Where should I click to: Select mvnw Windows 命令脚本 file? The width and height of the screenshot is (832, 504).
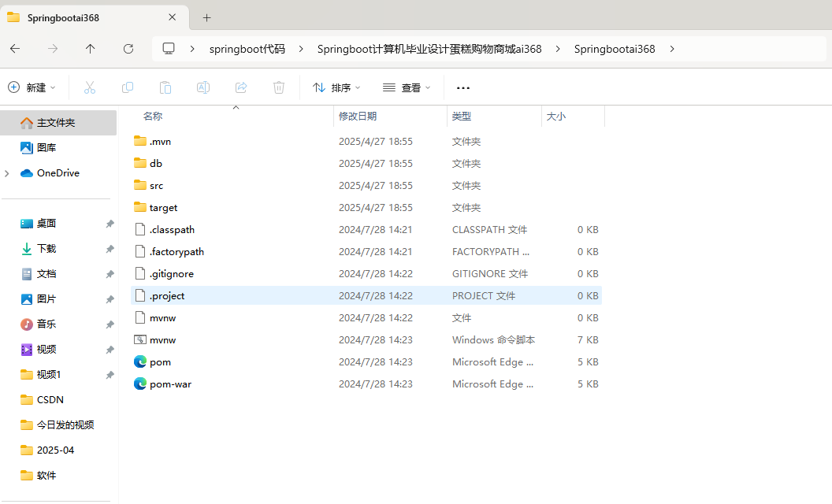pos(366,339)
